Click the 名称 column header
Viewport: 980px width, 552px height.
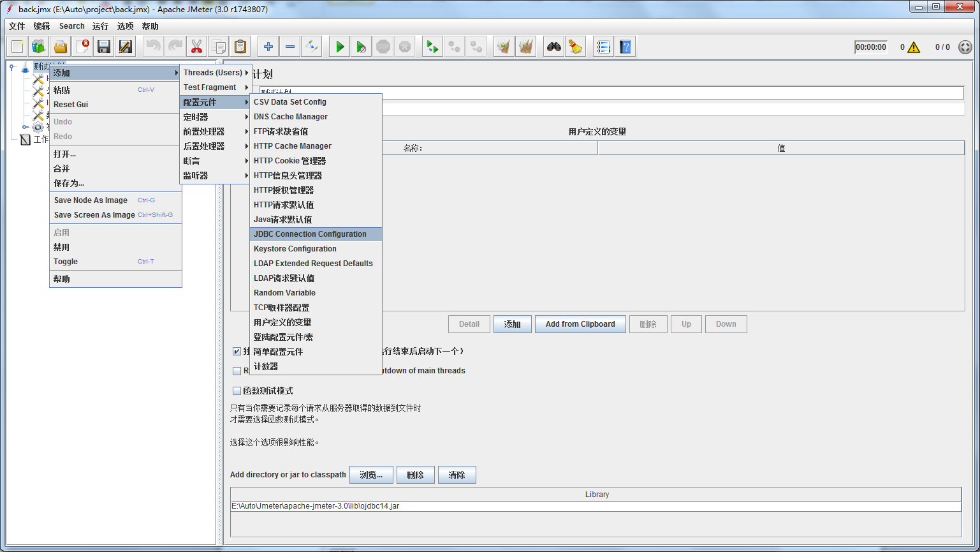pyautogui.click(x=413, y=148)
